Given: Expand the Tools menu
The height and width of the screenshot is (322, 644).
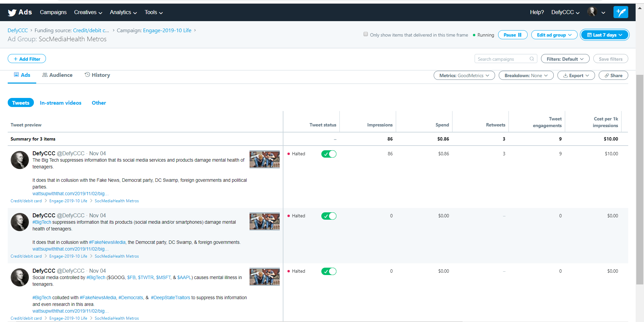Looking at the screenshot, I should pyautogui.click(x=154, y=12).
